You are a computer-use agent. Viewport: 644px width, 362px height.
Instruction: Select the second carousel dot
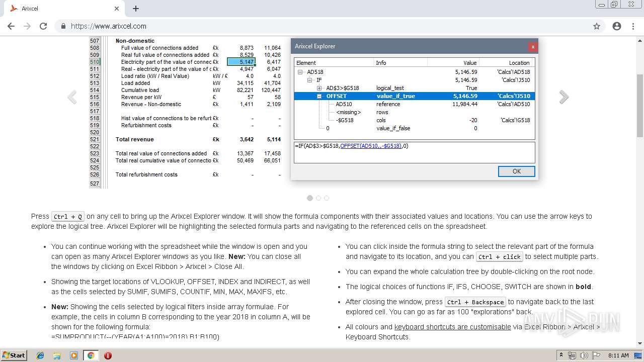pos(318,198)
